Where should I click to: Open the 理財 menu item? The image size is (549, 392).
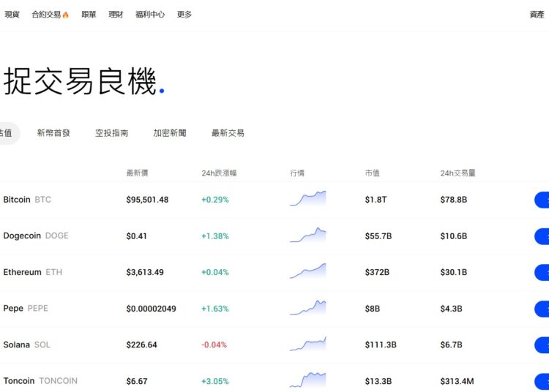pyautogui.click(x=116, y=15)
